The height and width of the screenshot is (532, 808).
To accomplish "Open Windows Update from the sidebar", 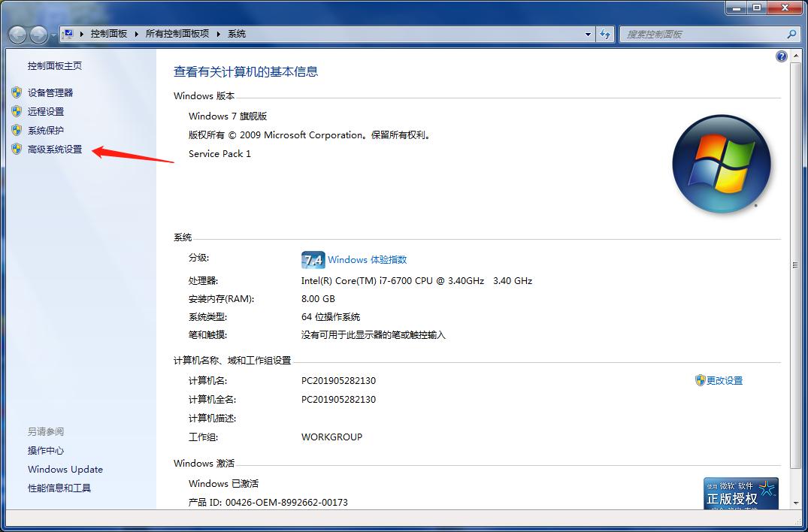I will pyautogui.click(x=65, y=469).
